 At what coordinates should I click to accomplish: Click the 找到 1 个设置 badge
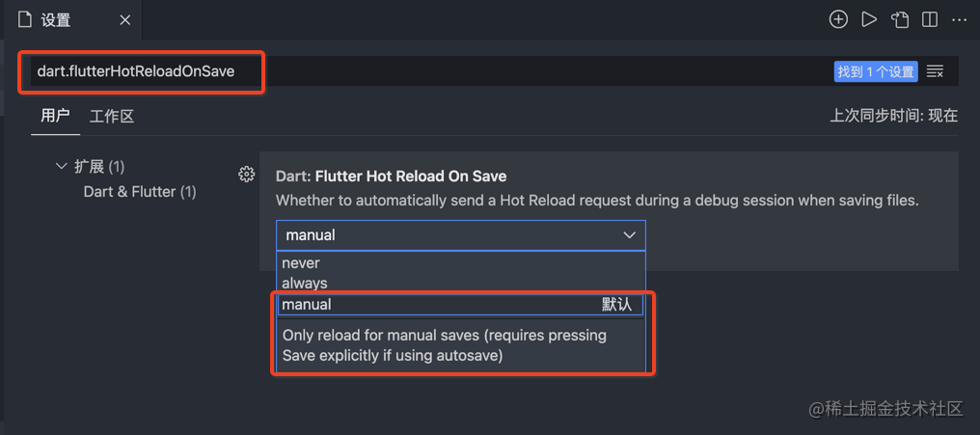click(876, 71)
